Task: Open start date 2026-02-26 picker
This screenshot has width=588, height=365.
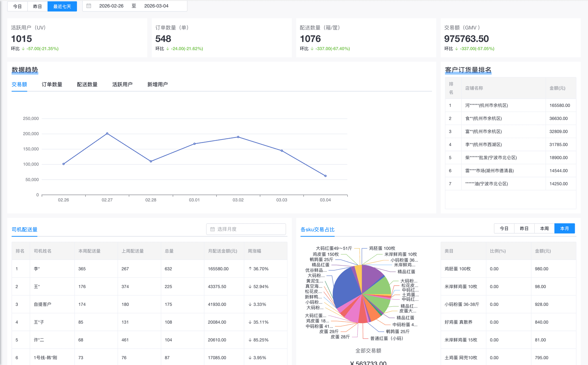Action: coord(111,6)
